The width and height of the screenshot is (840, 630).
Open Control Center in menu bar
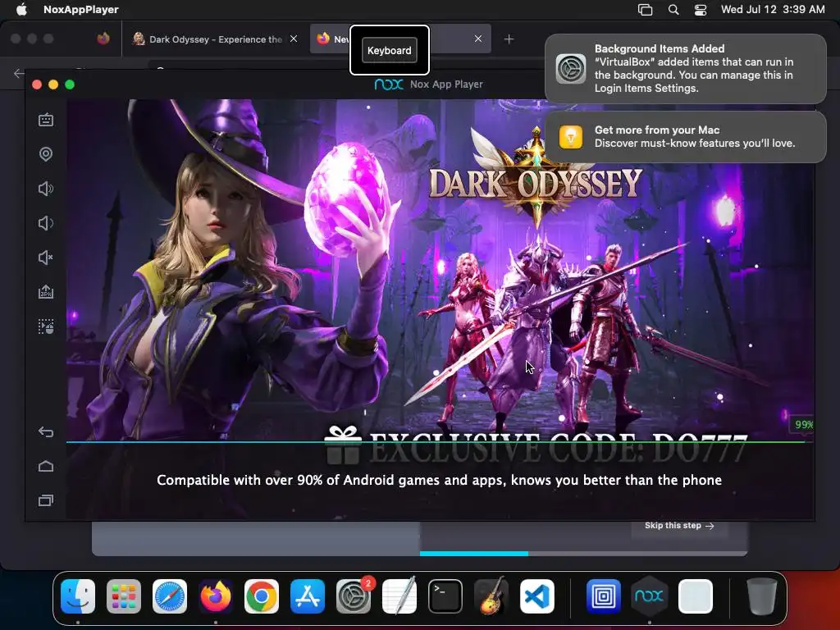[x=701, y=9]
